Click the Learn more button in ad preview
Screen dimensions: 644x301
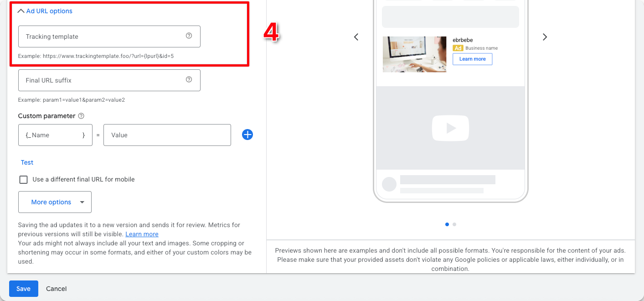coord(472,59)
